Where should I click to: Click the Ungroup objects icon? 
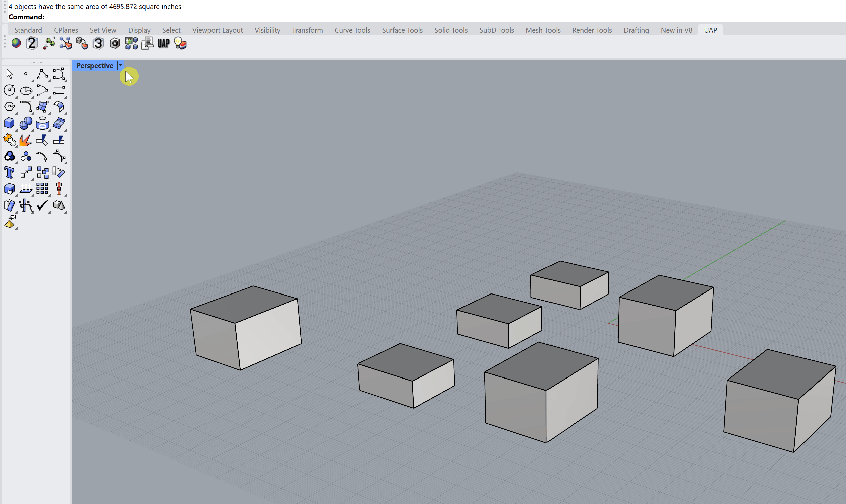pos(26,156)
